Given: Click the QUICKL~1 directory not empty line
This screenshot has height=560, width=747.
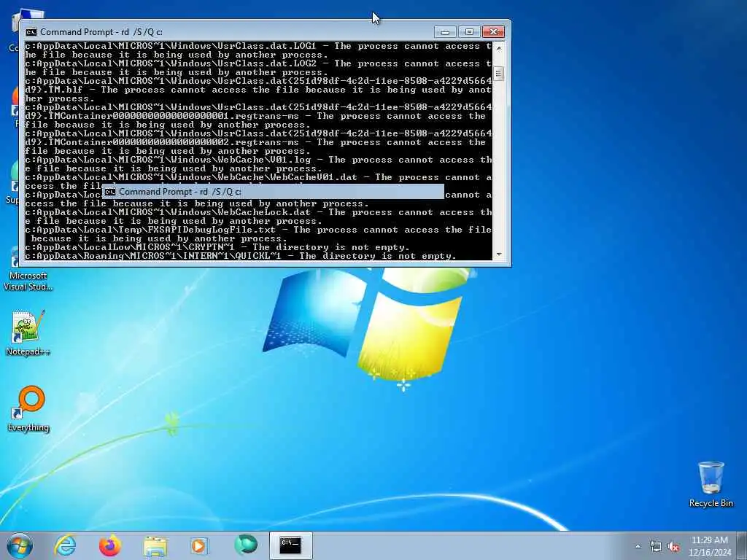Looking at the screenshot, I should tap(241, 256).
